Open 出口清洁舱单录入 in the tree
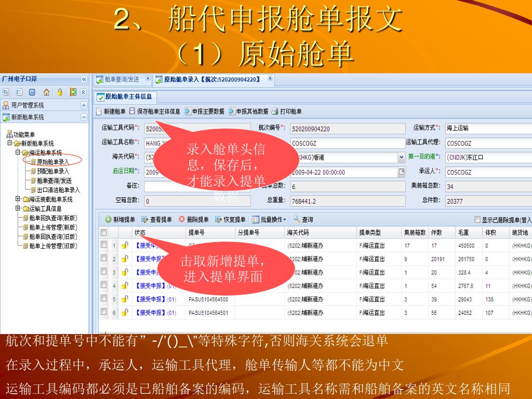532x399 pixels. pyautogui.click(x=58, y=190)
